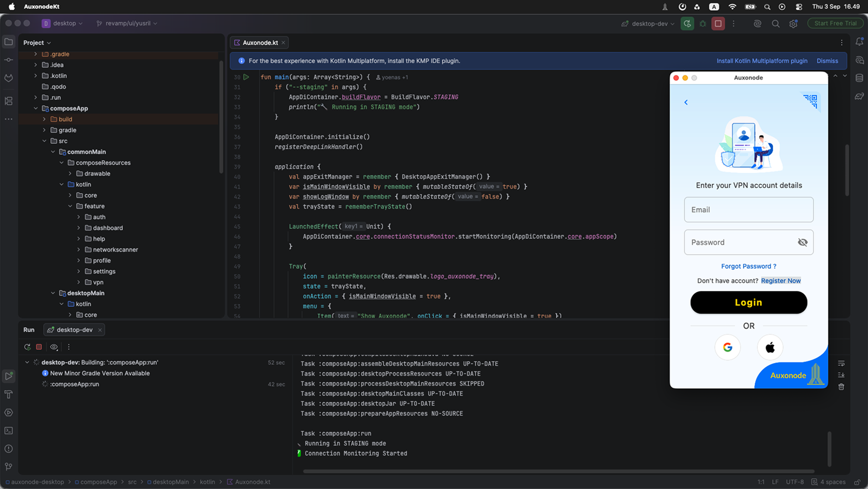Click the Start Free Trial button

[x=836, y=23]
